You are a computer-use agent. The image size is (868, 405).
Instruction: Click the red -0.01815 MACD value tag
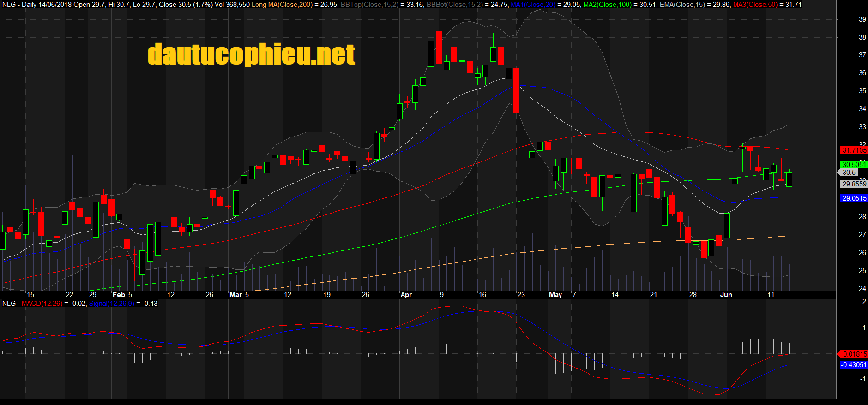854,354
